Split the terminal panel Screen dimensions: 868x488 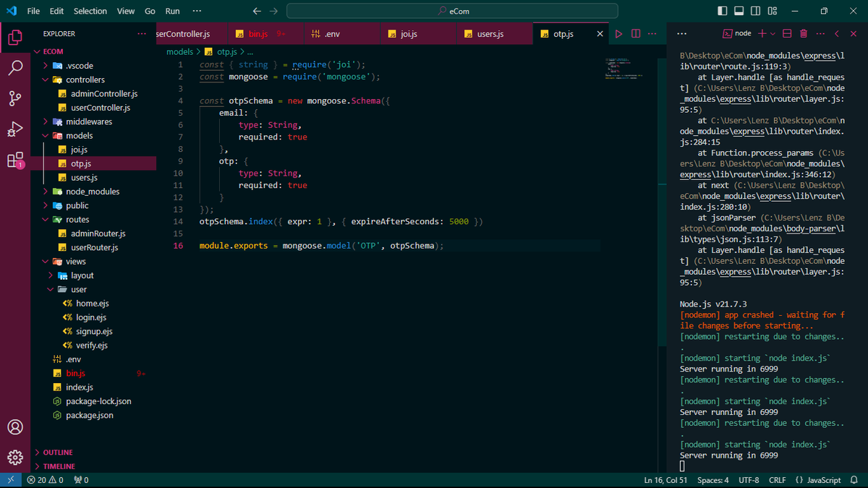788,34
